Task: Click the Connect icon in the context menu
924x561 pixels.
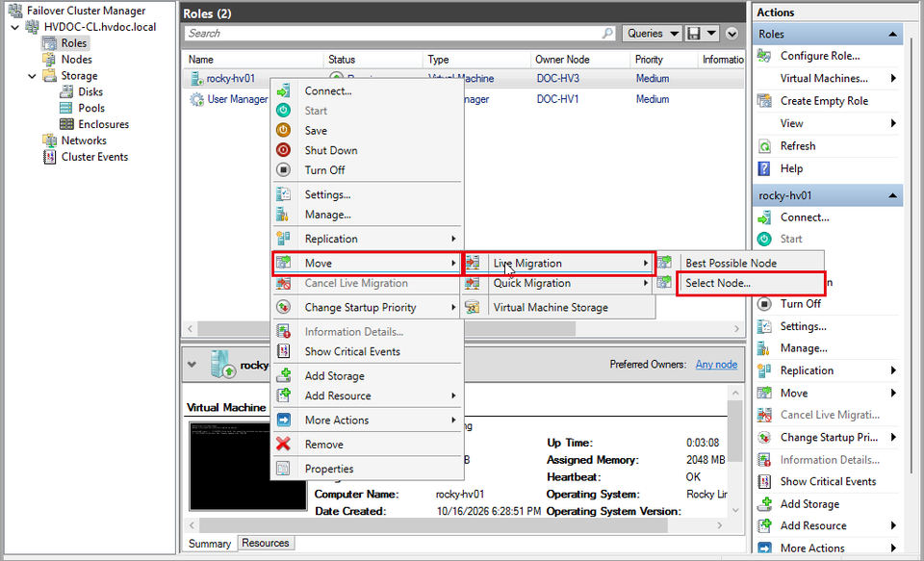Action: pyautogui.click(x=283, y=90)
